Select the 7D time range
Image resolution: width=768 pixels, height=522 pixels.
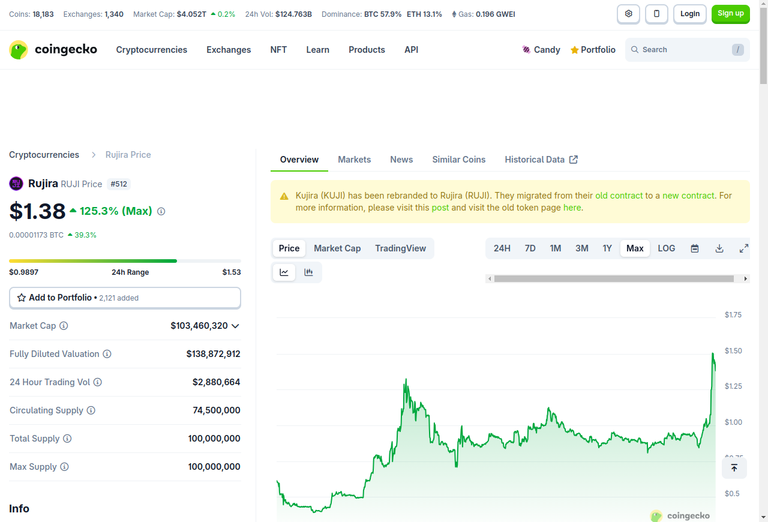pyautogui.click(x=530, y=248)
